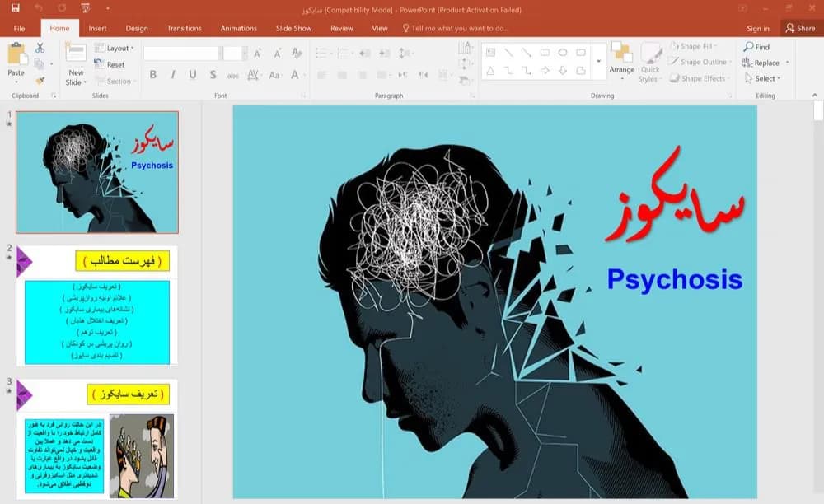Save the presentation with the floppy disk icon

(x=15, y=8)
